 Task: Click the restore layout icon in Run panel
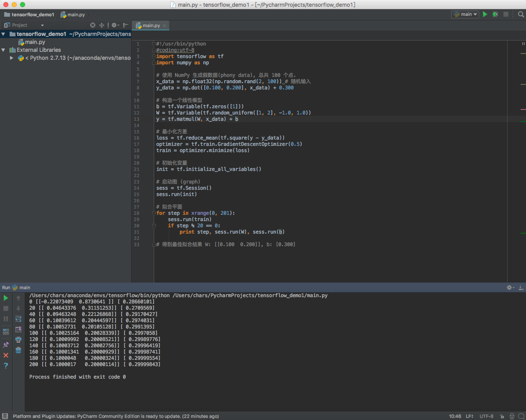click(x=6, y=332)
